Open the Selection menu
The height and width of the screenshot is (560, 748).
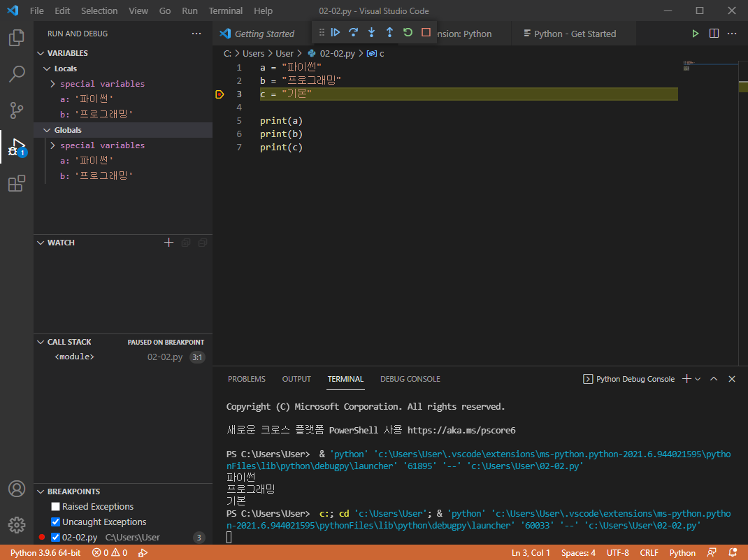click(99, 10)
